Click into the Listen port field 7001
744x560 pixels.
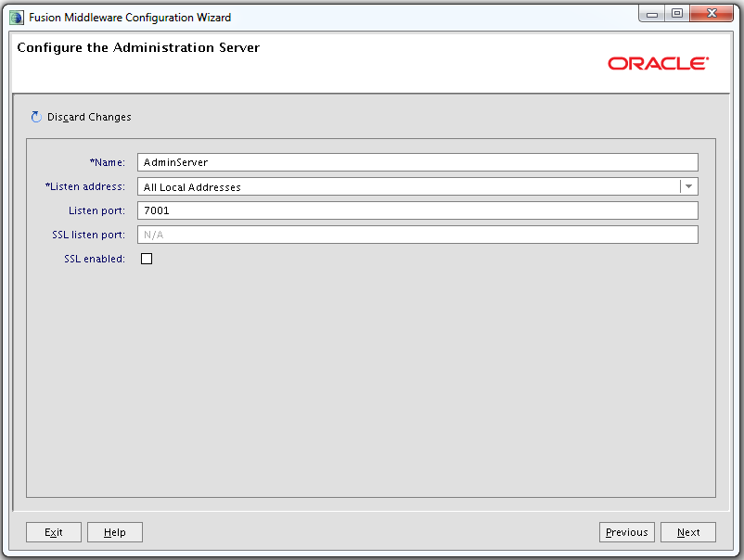pos(417,210)
